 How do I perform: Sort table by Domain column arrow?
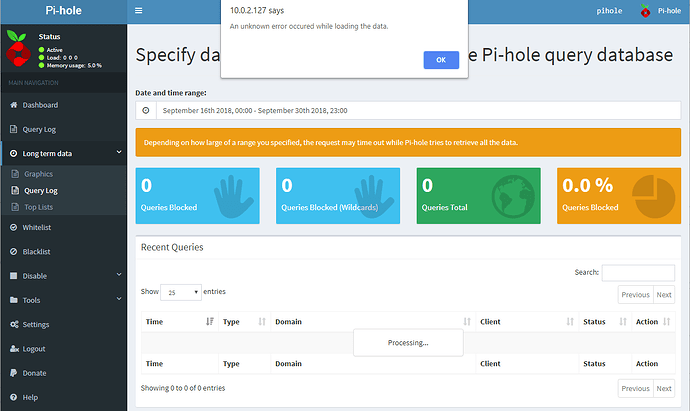(x=467, y=322)
